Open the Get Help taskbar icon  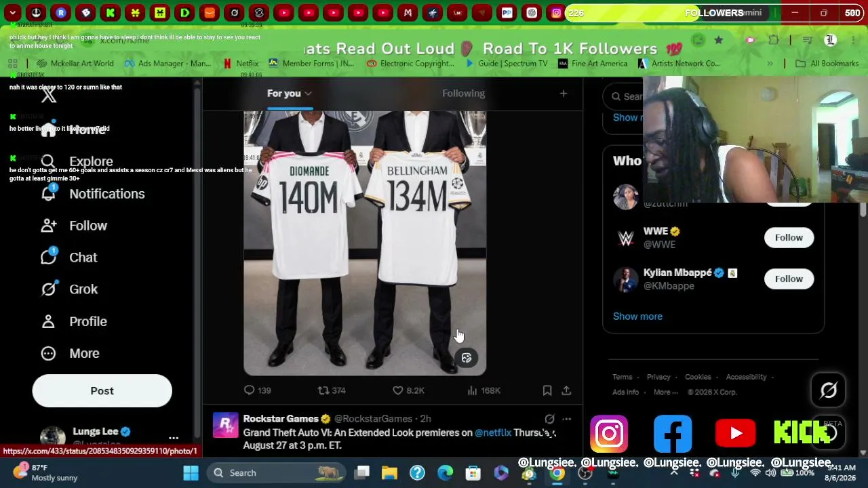click(x=417, y=473)
